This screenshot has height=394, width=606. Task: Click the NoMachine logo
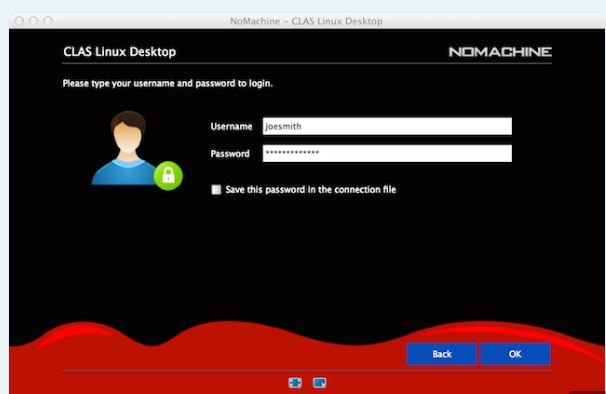pos(500,52)
